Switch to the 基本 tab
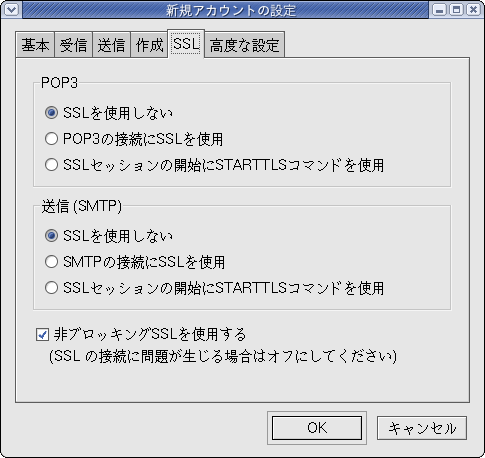This screenshot has width=485, height=458. pyautogui.click(x=35, y=45)
